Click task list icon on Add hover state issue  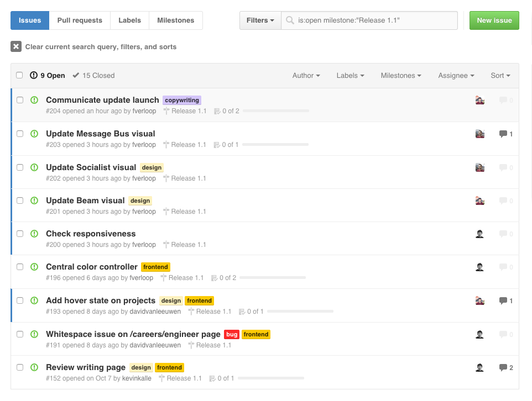point(242,312)
